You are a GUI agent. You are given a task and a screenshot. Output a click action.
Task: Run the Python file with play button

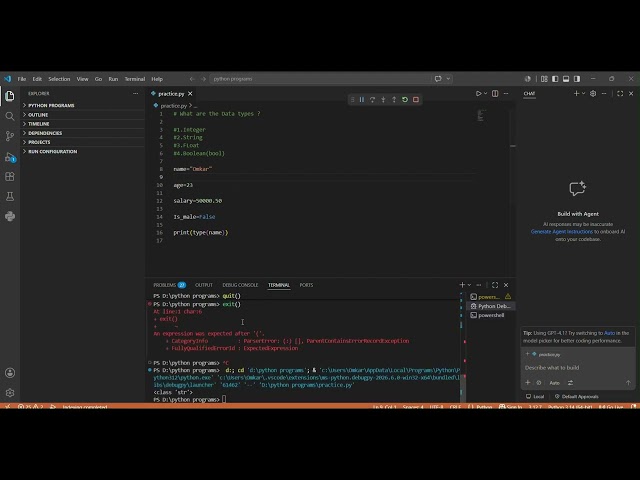pos(478,93)
